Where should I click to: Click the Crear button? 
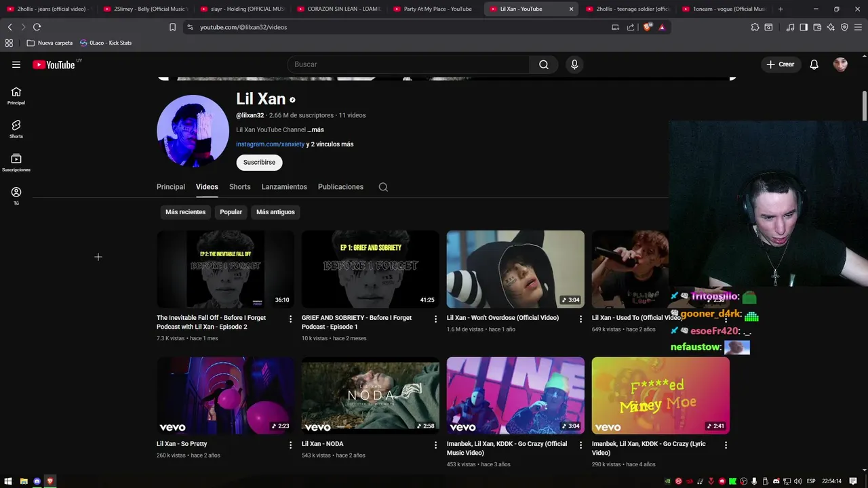(x=781, y=64)
